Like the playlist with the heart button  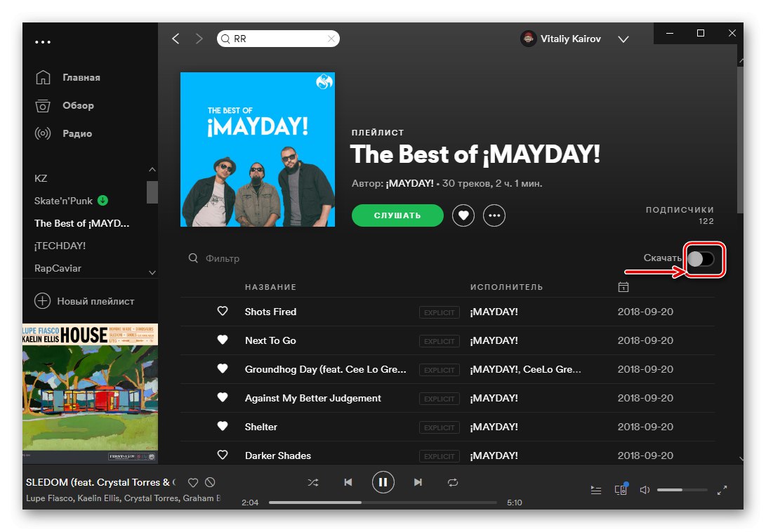click(x=463, y=215)
